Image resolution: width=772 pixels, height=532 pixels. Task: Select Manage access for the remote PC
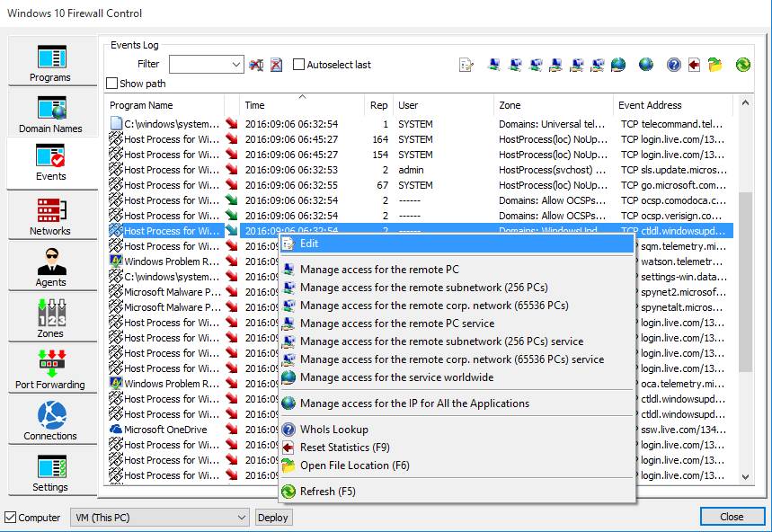pos(457,270)
